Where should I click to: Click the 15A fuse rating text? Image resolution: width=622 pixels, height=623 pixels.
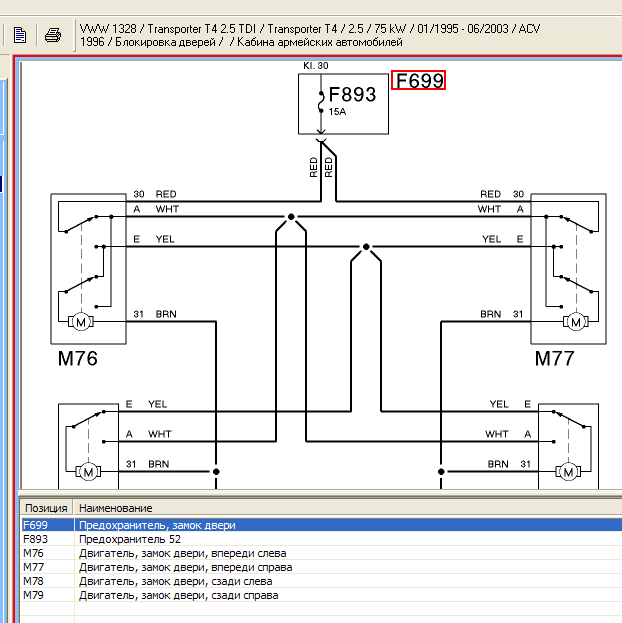337,112
